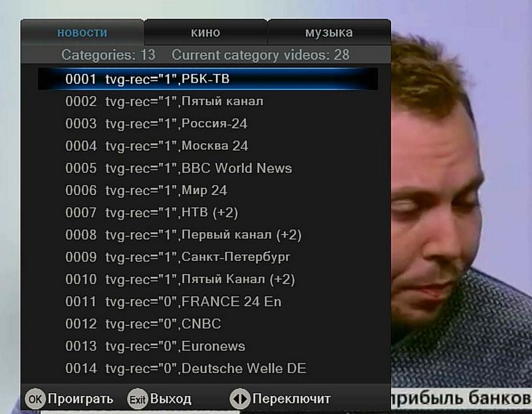Select channel 0014 Deutsche Welle DE
Viewport: 532px width, 414px height.
tap(208, 368)
